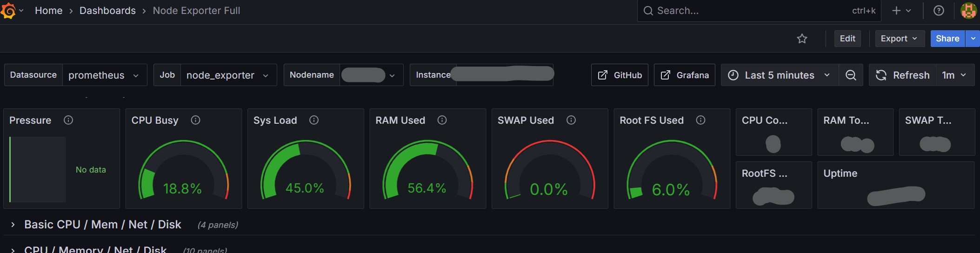Click the CPU Busy panel title

point(155,120)
